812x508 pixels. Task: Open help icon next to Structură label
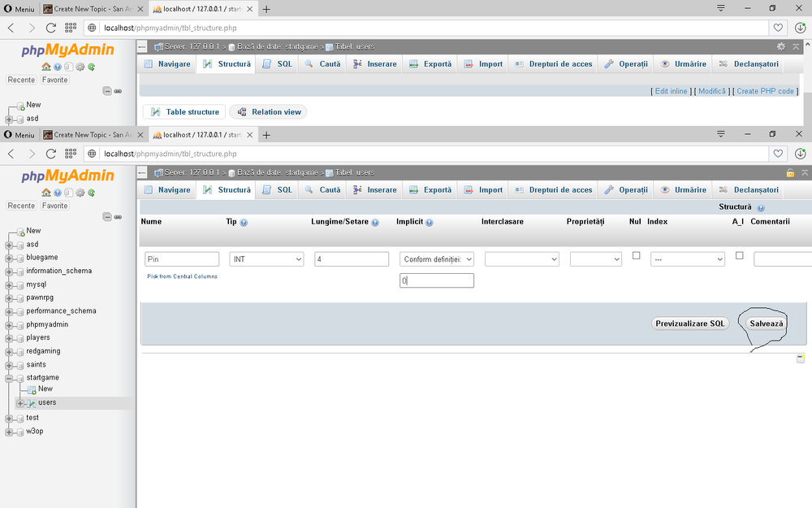[x=761, y=208]
